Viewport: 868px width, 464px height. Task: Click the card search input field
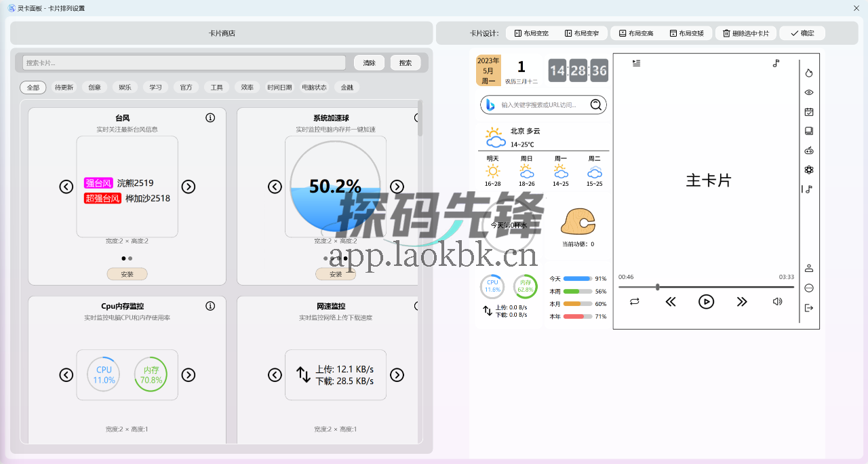pyautogui.click(x=183, y=62)
